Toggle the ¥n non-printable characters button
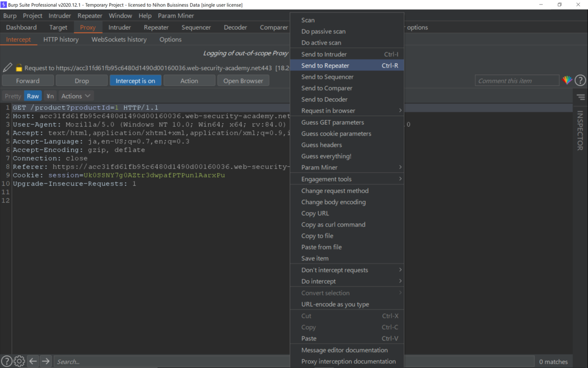588x368 pixels. coord(50,96)
